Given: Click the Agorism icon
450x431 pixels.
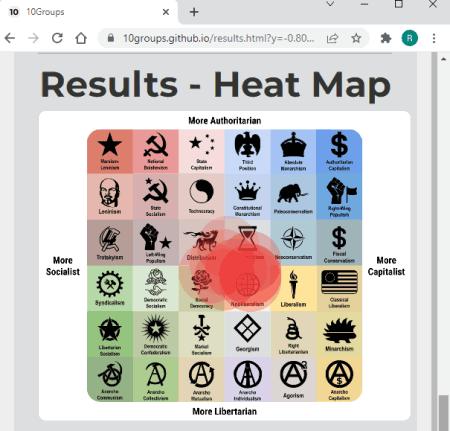Looking at the screenshot, I should pos(293,375).
